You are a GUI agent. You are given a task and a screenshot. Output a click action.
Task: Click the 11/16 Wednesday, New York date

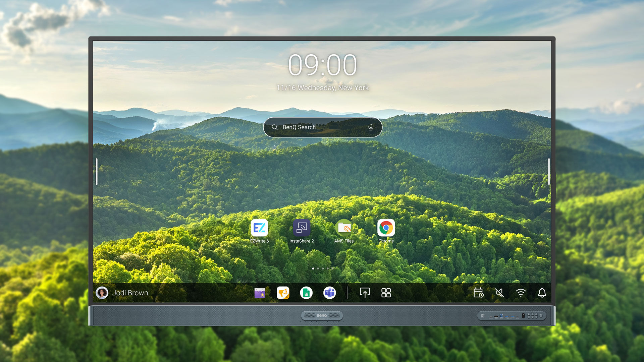tap(323, 88)
